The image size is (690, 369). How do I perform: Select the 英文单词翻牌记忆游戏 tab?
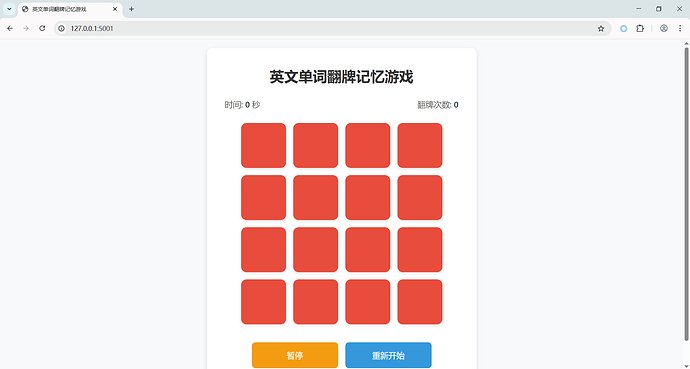tap(70, 9)
